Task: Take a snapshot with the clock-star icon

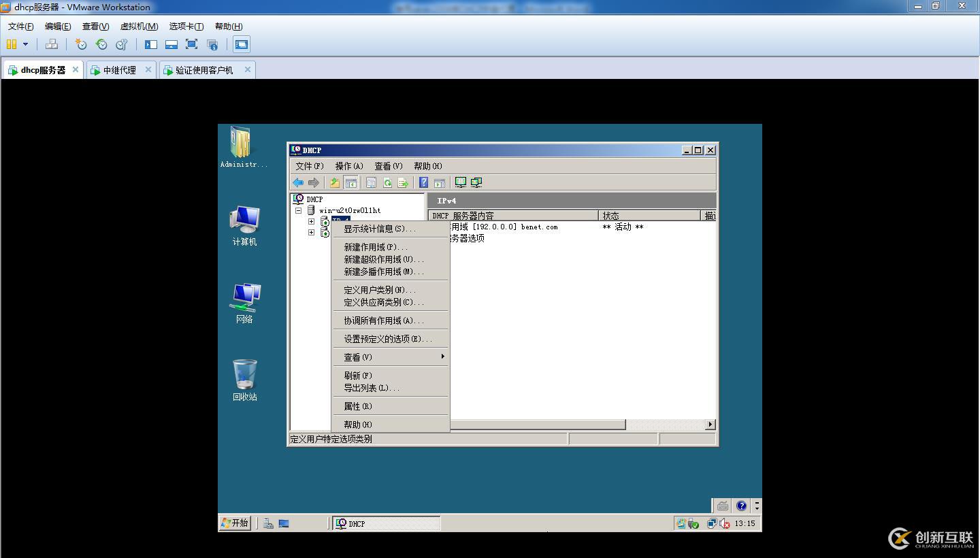Action: pyautogui.click(x=81, y=44)
